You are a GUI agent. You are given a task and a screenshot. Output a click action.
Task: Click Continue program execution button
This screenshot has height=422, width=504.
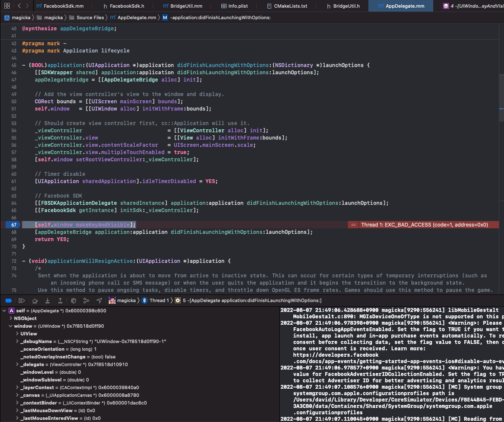(x=22, y=300)
